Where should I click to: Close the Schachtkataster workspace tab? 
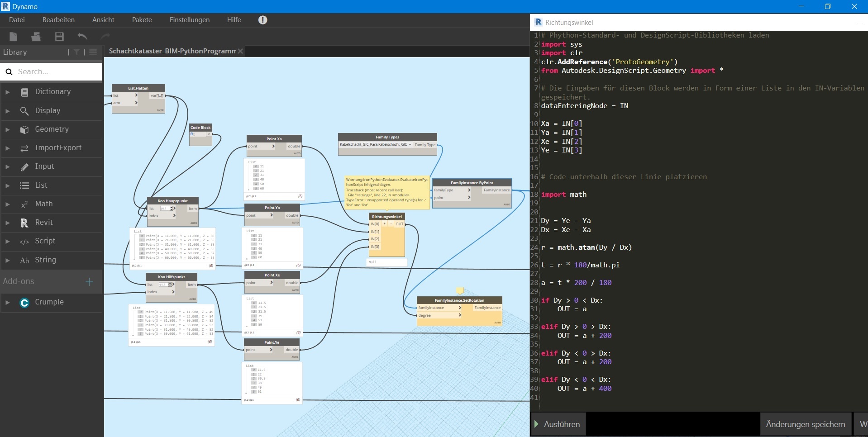click(x=241, y=51)
